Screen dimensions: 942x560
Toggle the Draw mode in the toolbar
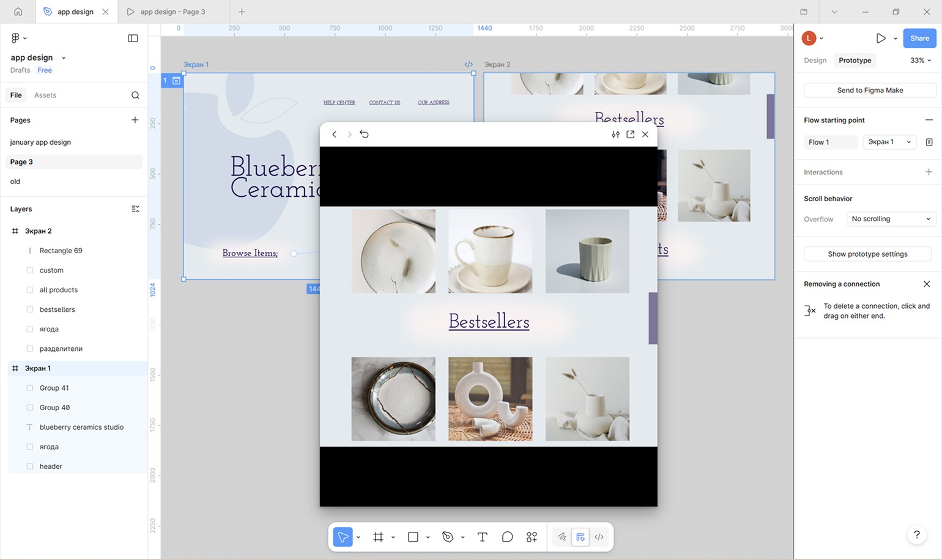click(562, 537)
